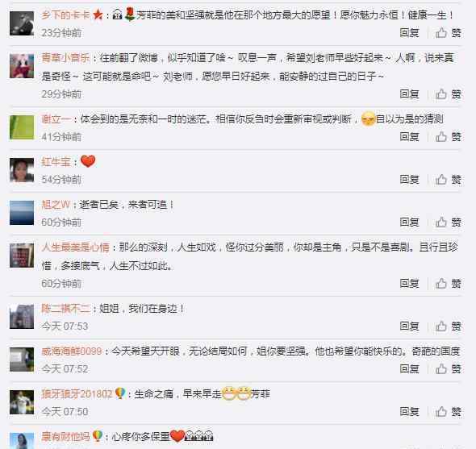The image size is (476, 449).
Task: Open 红牛宝's user profile link
Action: pyautogui.click(x=56, y=162)
